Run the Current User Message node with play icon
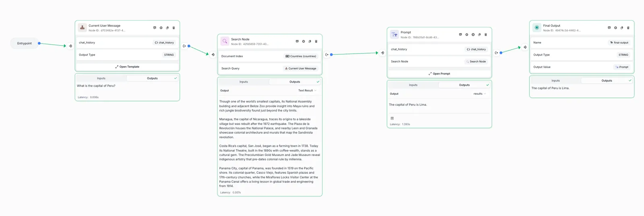Screen dimensions: 644x216 pos(161,28)
